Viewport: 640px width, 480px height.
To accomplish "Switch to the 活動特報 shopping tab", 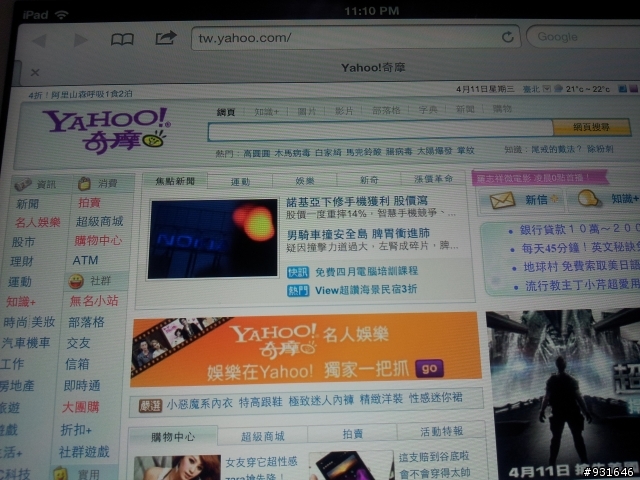I will (442, 431).
